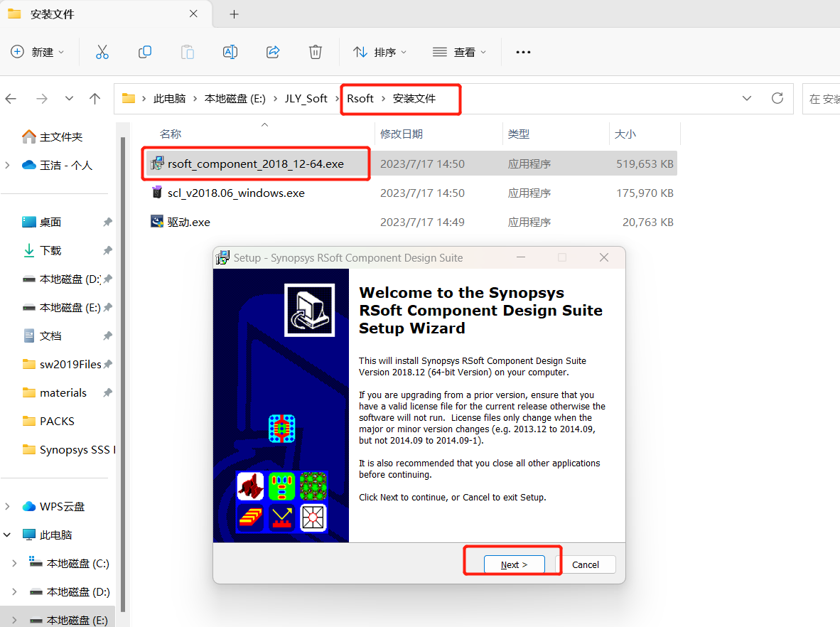Click the search box in Explorer
This screenshot has width=840, height=627.
pos(822,99)
